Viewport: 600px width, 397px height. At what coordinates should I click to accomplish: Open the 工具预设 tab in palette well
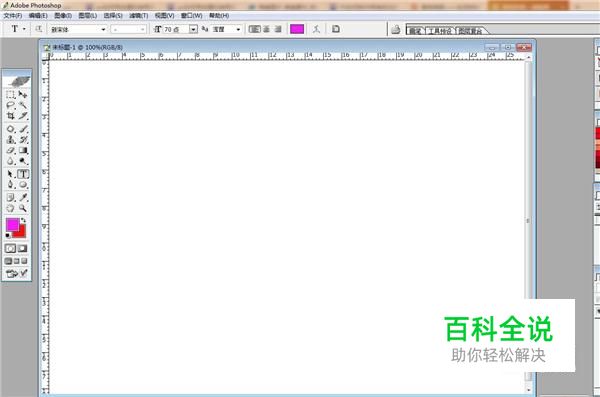(x=440, y=31)
